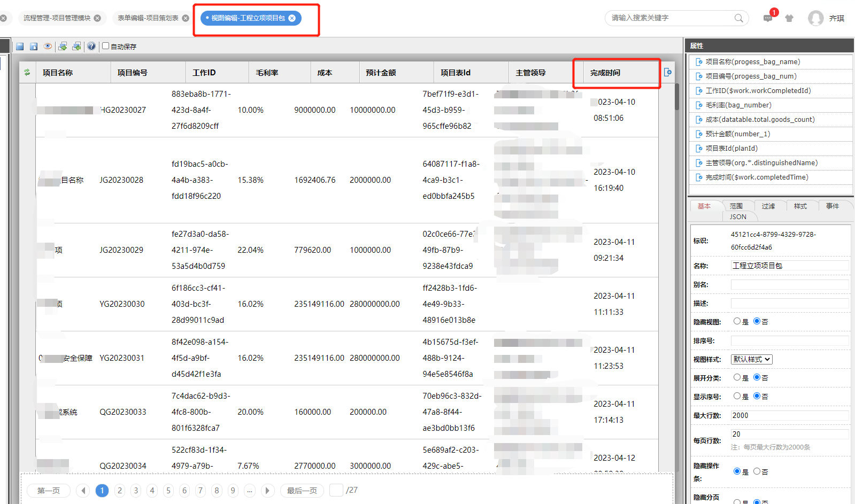Click the 第一页 pagination button

(49, 491)
